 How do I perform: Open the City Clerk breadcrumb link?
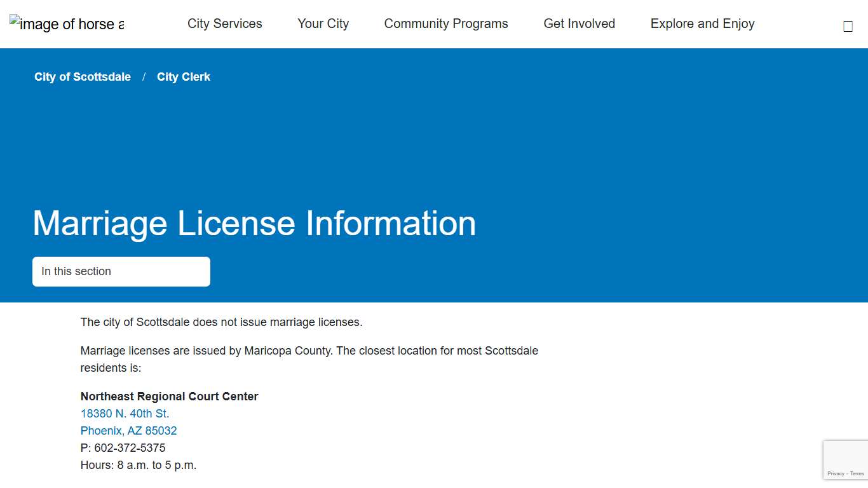pyautogui.click(x=183, y=77)
